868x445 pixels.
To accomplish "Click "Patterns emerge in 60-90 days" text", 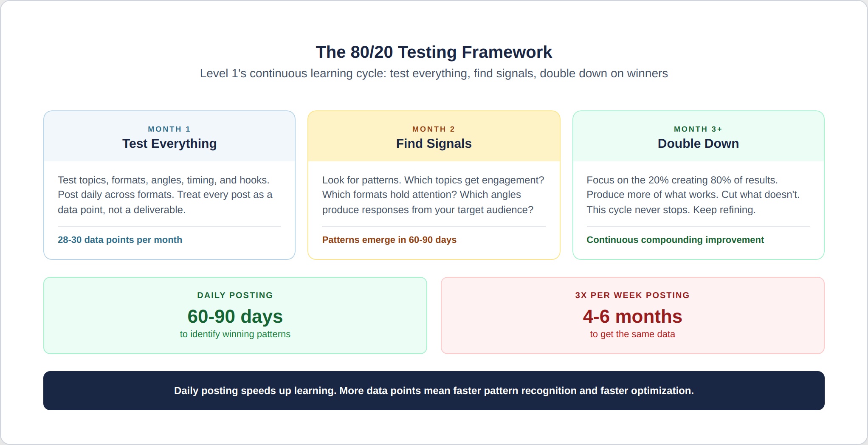I will tap(389, 240).
